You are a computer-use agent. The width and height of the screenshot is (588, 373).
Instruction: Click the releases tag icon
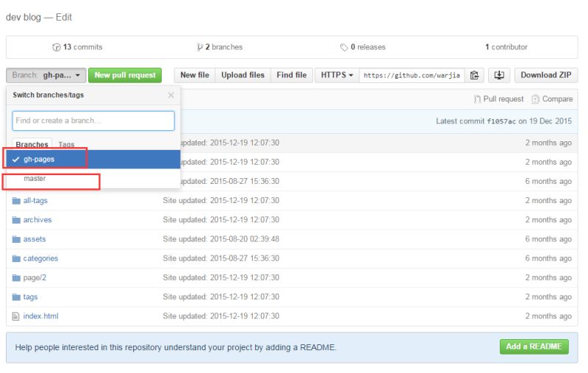[x=344, y=47]
